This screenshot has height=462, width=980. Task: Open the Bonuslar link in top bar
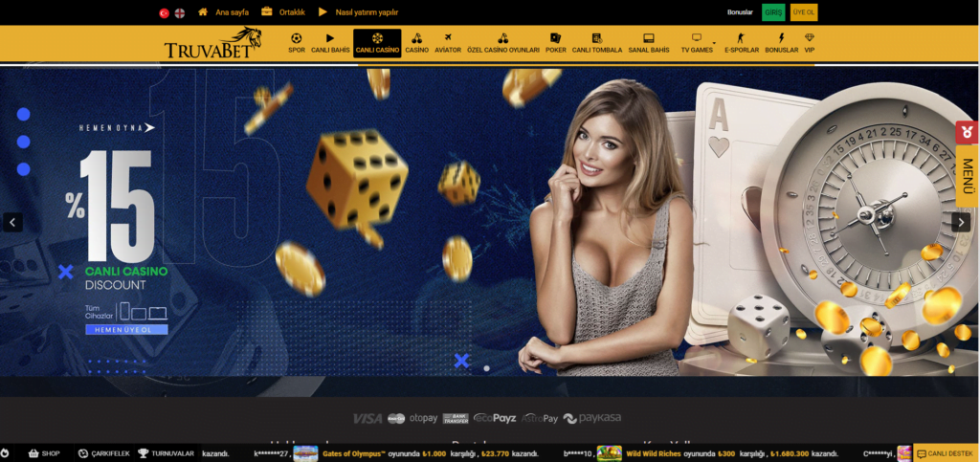tap(740, 12)
